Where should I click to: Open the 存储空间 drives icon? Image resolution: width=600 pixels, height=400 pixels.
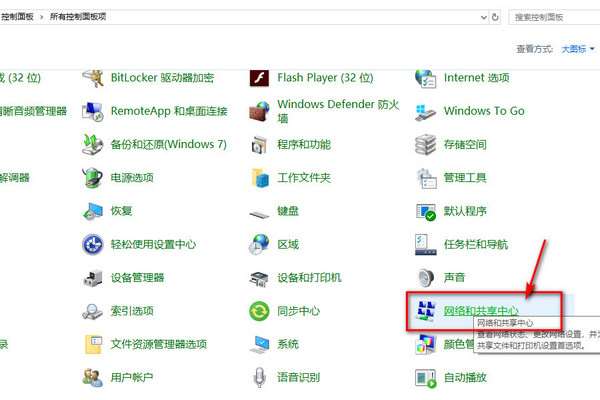coord(426,144)
